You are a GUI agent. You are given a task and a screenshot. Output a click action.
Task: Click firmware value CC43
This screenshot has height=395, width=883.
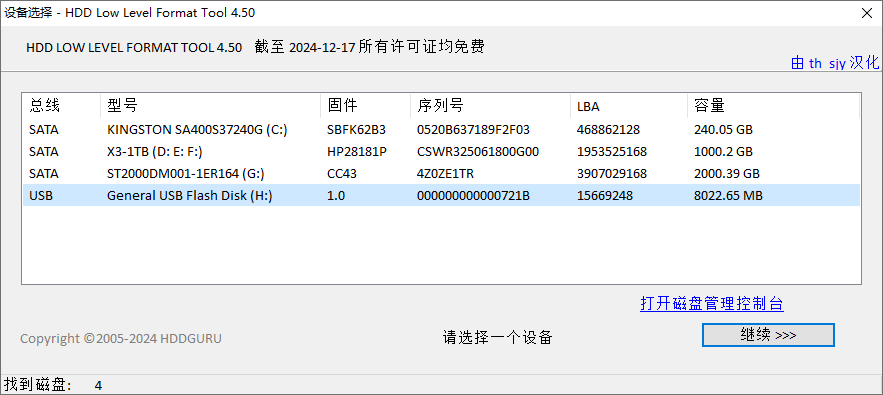point(342,174)
